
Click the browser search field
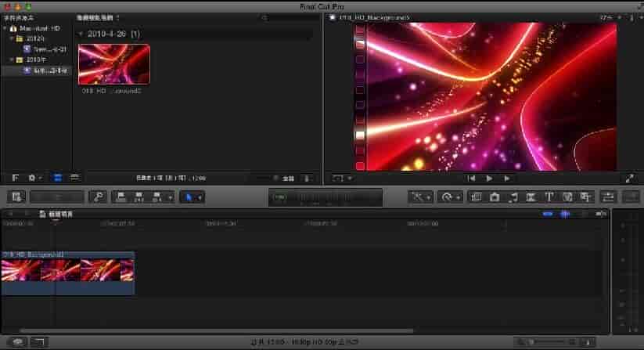(x=290, y=16)
